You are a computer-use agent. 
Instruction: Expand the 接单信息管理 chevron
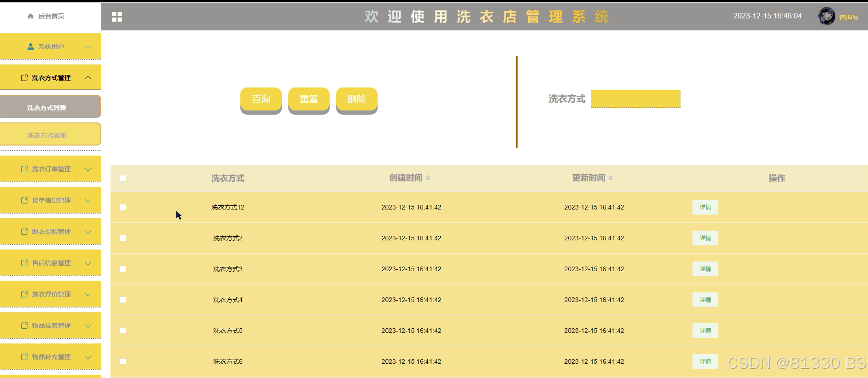88,201
